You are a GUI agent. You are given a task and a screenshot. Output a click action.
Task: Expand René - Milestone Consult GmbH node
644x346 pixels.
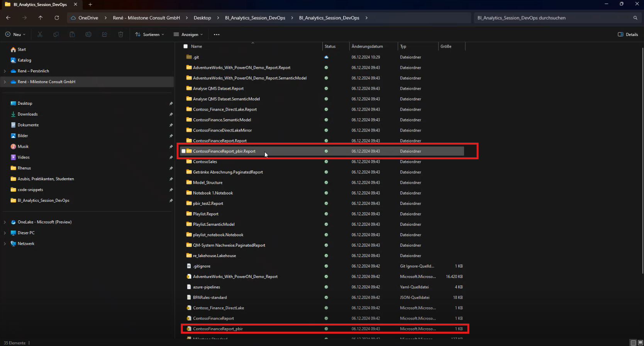5,82
